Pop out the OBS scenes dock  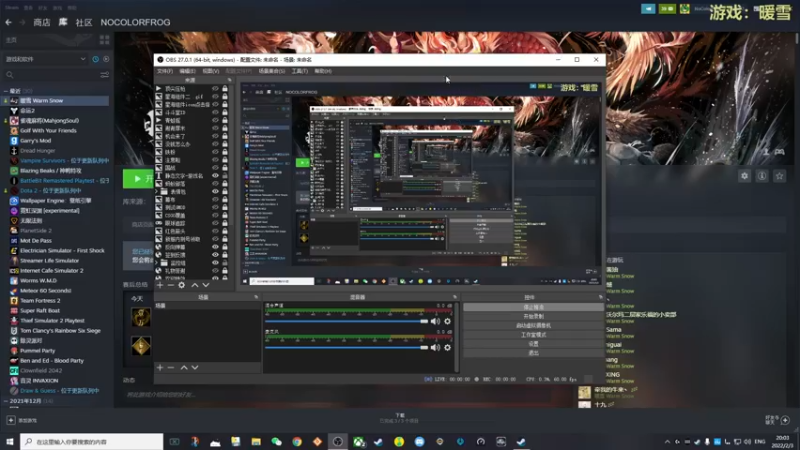tap(256, 297)
